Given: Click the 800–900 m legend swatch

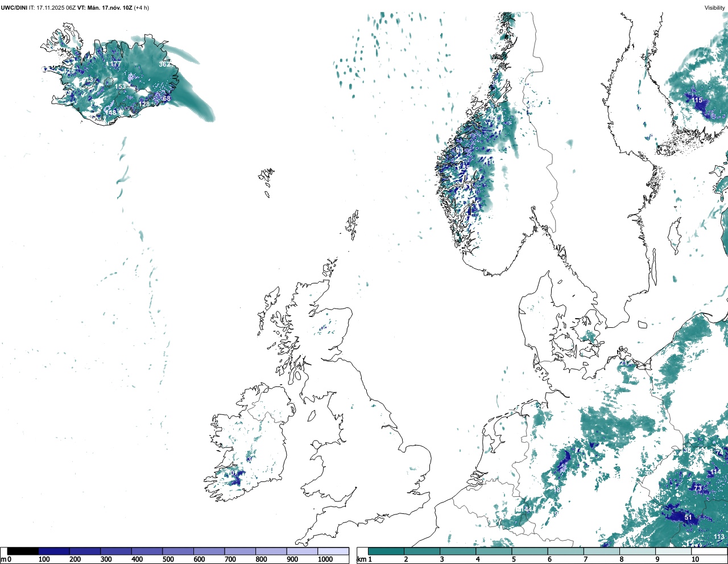Looking at the screenshot, I should tap(271, 551).
